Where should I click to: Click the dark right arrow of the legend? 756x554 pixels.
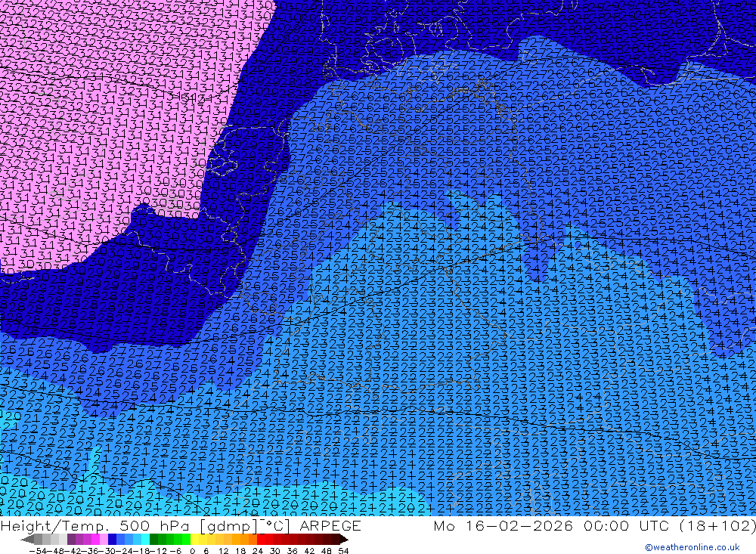(344, 540)
